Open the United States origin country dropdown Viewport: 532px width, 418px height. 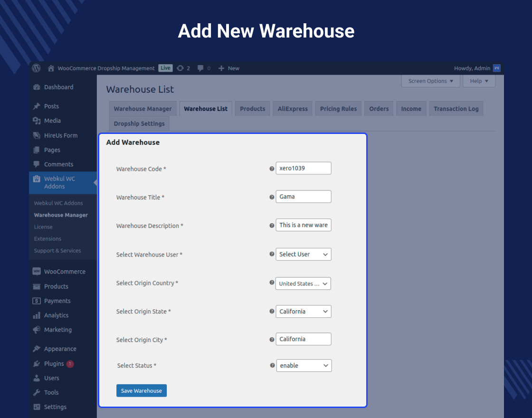pyautogui.click(x=303, y=284)
